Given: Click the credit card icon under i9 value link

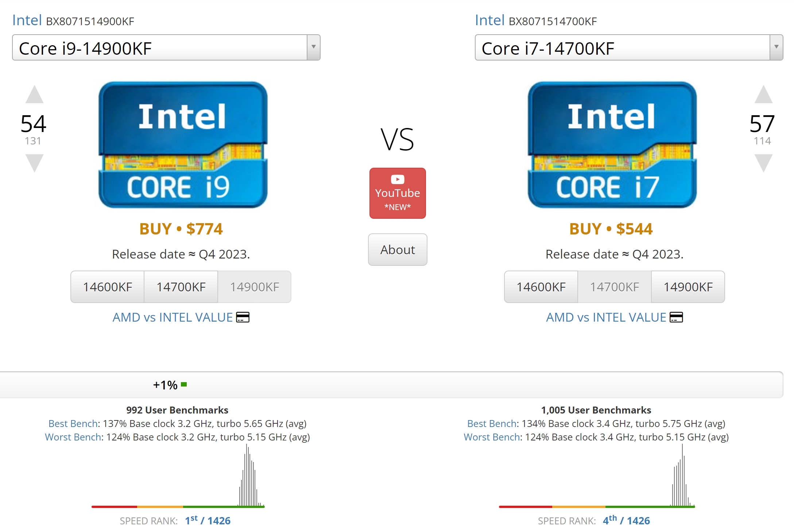Looking at the screenshot, I should tap(243, 317).
